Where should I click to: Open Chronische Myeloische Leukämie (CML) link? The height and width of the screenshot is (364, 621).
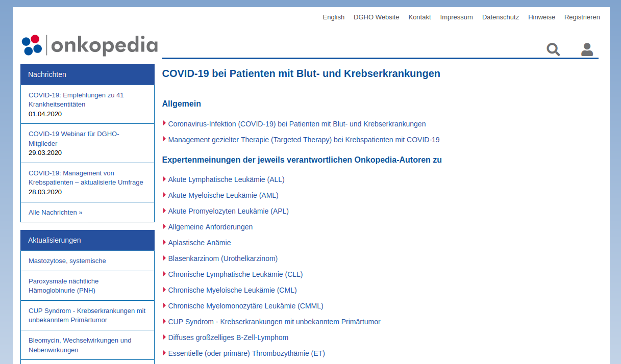click(233, 290)
